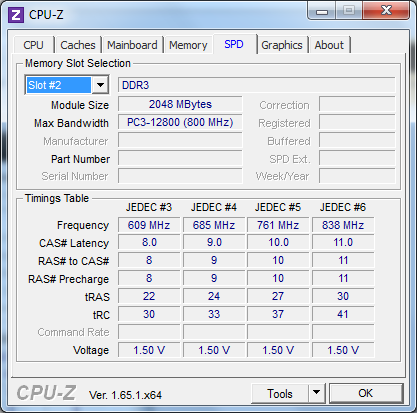Switch to the CPU tab
Viewport: 417px width, 413px height.
(x=33, y=45)
